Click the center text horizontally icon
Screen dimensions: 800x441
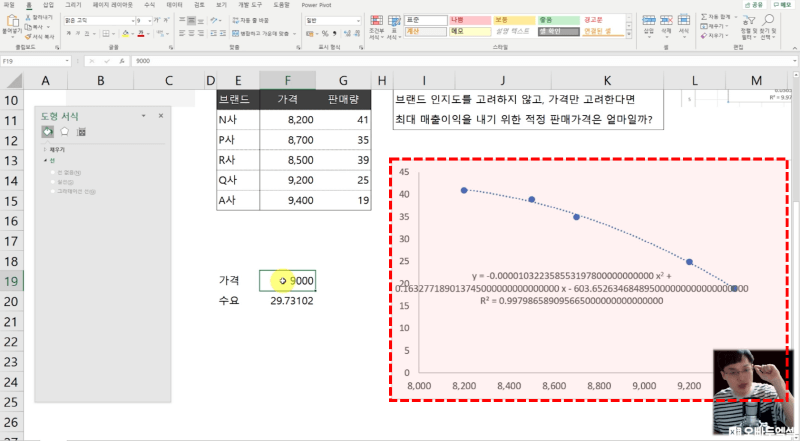191,34
